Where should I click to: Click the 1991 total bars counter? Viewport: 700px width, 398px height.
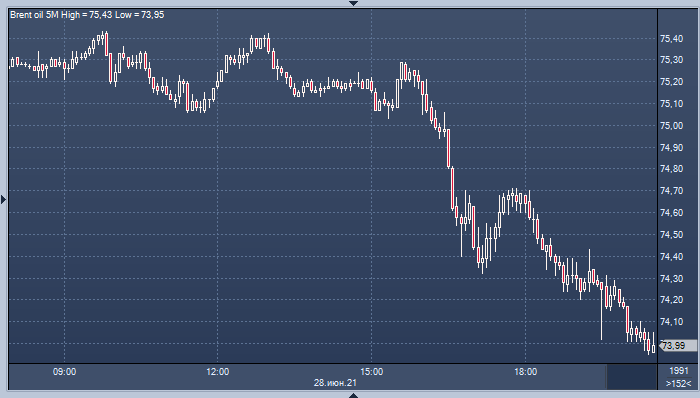[679, 371]
